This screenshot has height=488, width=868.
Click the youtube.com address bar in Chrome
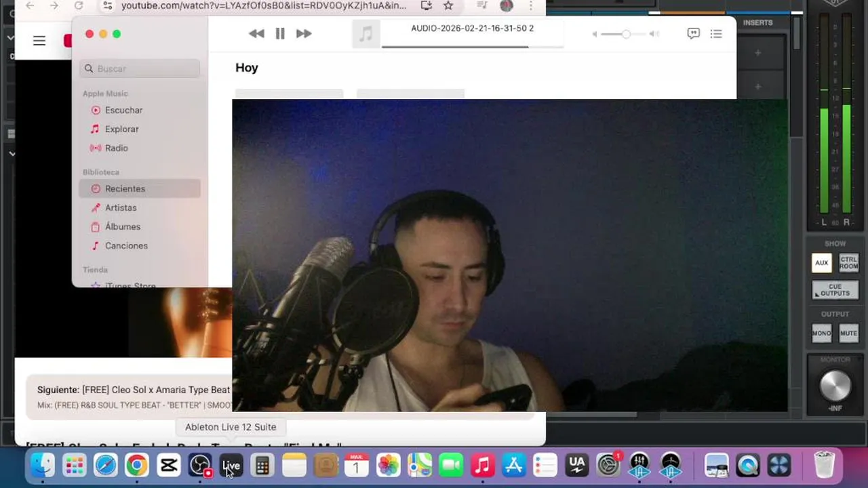264,5
